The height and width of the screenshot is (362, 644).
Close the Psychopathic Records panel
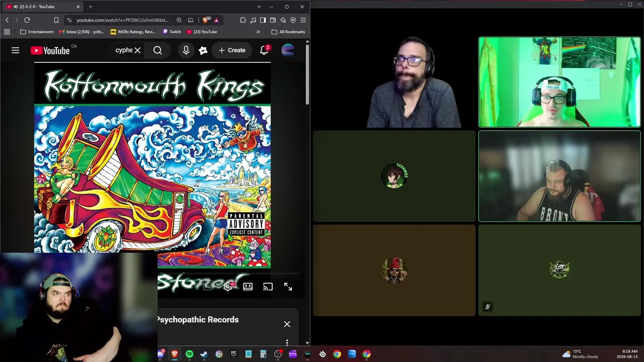(287, 324)
